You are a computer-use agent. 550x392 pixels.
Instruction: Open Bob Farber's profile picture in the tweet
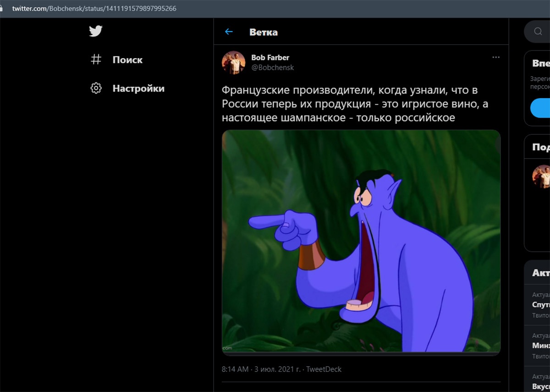tap(234, 62)
